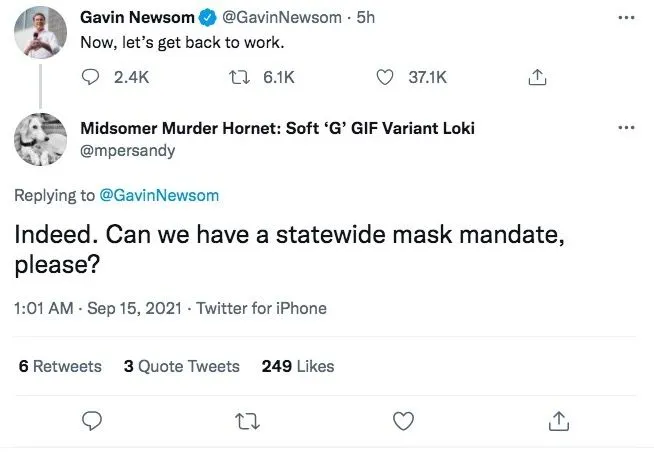The height and width of the screenshot is (452, 654).
Task: Share Gavin Newsom's tweet
Action: pyautogui.click(x=537, y=77)
